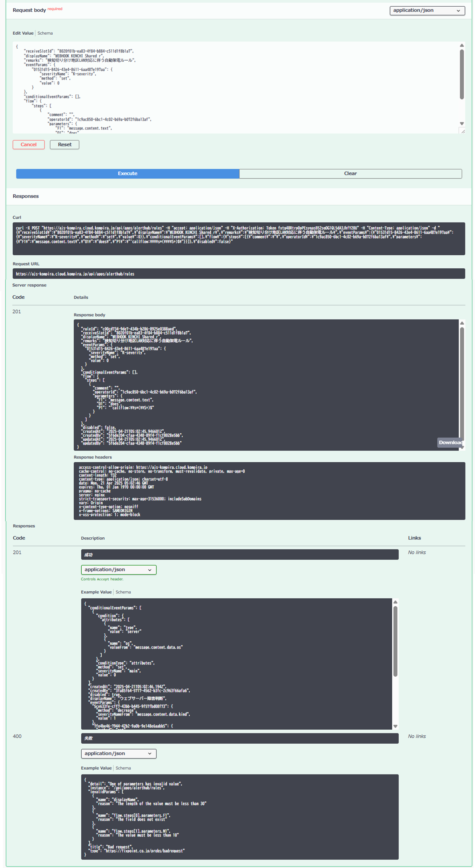
Task: Download the response body
Action: tap(450, 442)
